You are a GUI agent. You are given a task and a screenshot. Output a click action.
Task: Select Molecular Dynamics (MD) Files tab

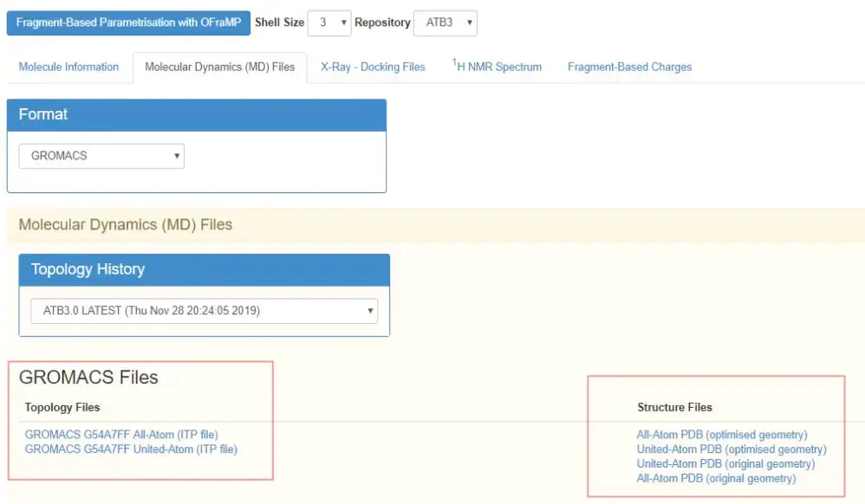(219, 68)
